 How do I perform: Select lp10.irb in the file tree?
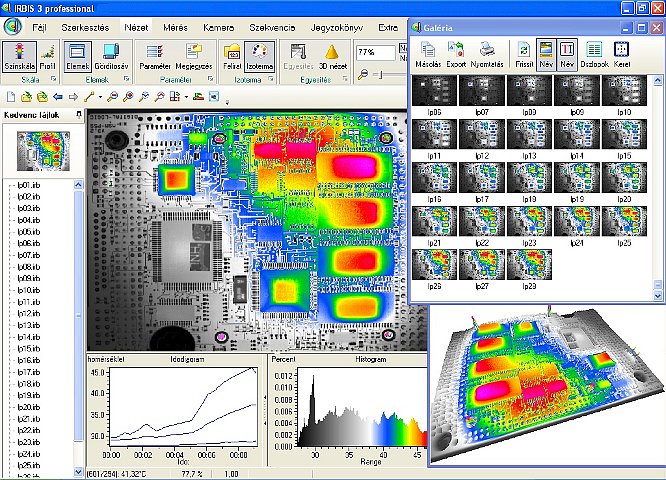click(28, 290)
